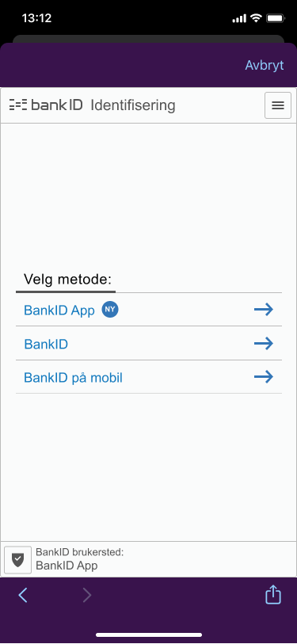Tap the battery status icon
This screenshot has height=644, width=297.
276,18
